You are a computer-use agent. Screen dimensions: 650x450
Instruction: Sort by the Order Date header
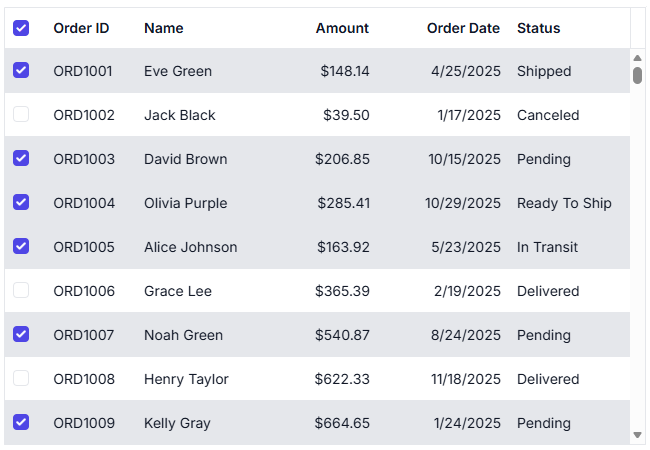463,28
